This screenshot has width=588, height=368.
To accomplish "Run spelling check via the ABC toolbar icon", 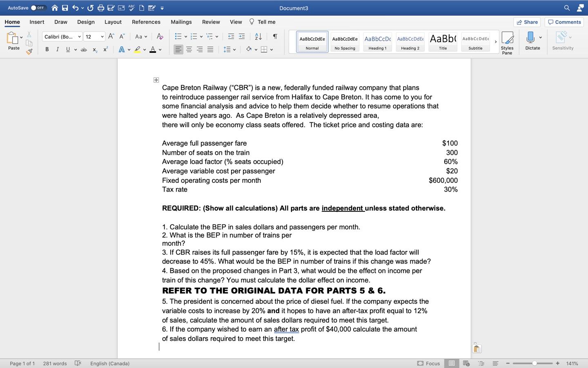I will (131, 8).
